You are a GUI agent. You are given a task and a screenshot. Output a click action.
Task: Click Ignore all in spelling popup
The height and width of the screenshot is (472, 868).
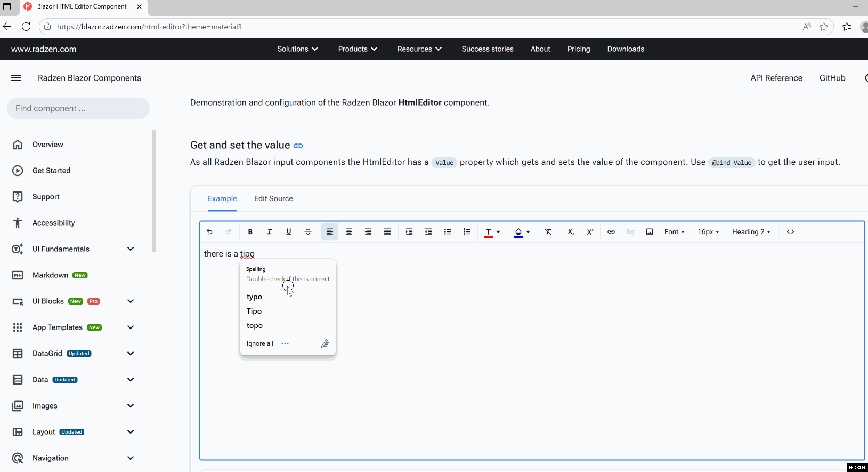click(260, 343)
